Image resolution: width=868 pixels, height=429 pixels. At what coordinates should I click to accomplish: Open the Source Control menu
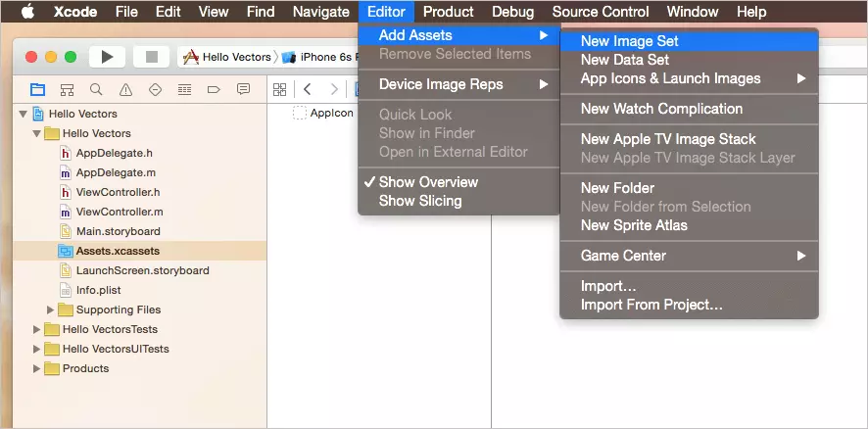coord(601,12)
